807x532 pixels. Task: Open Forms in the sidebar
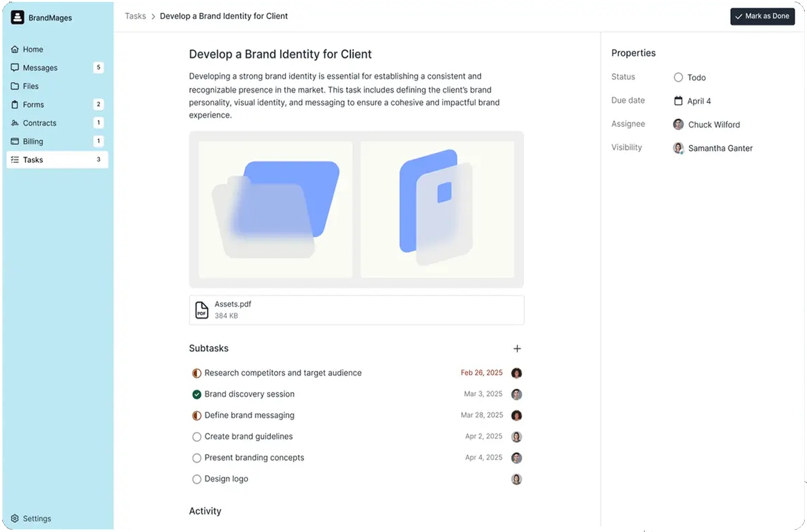tap(57, 105)
